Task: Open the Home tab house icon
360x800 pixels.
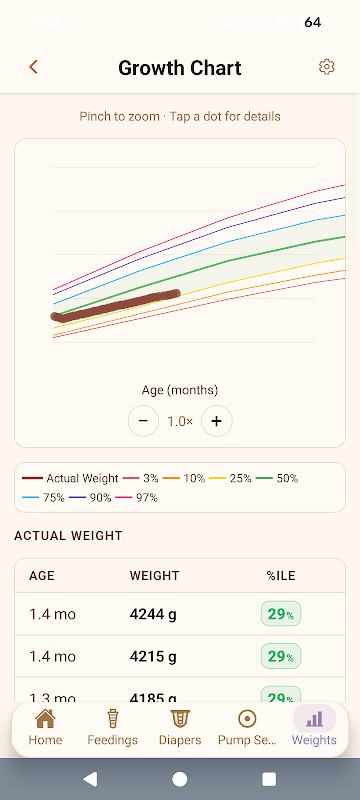Action: pyautogui.click(x=45, y=719)
